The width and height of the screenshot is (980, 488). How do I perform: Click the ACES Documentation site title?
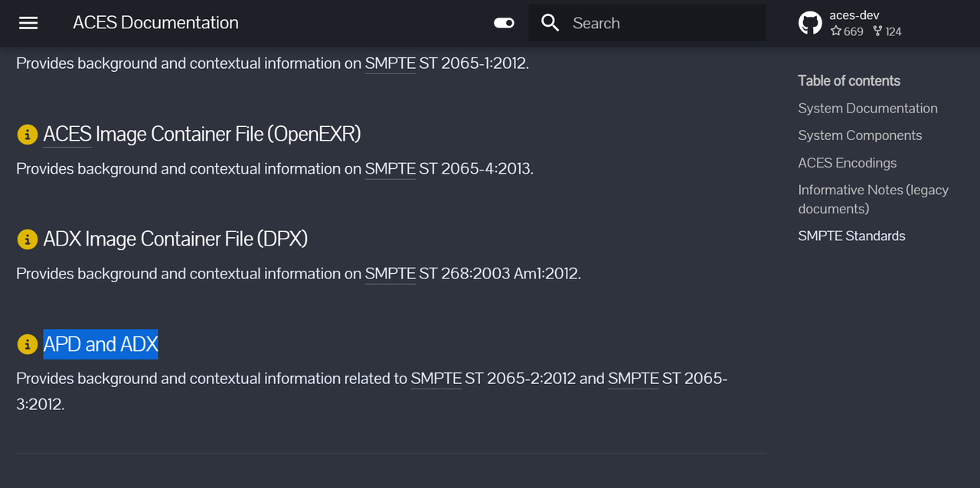pos(155,23)
